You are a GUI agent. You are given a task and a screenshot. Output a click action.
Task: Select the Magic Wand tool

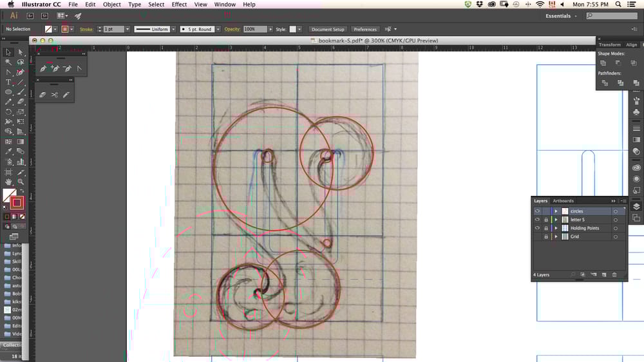(x=8, y=62)
